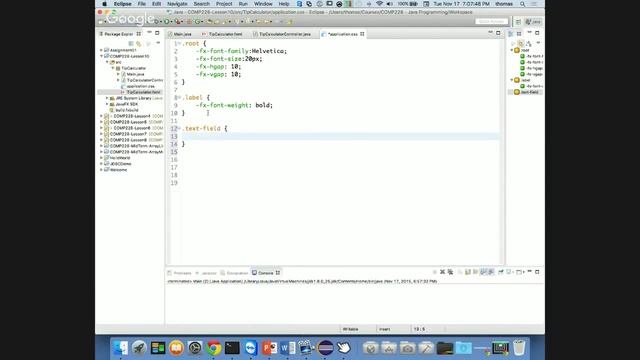This screenshot has width=640, height=360.
Task: Open the Trash in the Dock
Action: tap(519, 348)
